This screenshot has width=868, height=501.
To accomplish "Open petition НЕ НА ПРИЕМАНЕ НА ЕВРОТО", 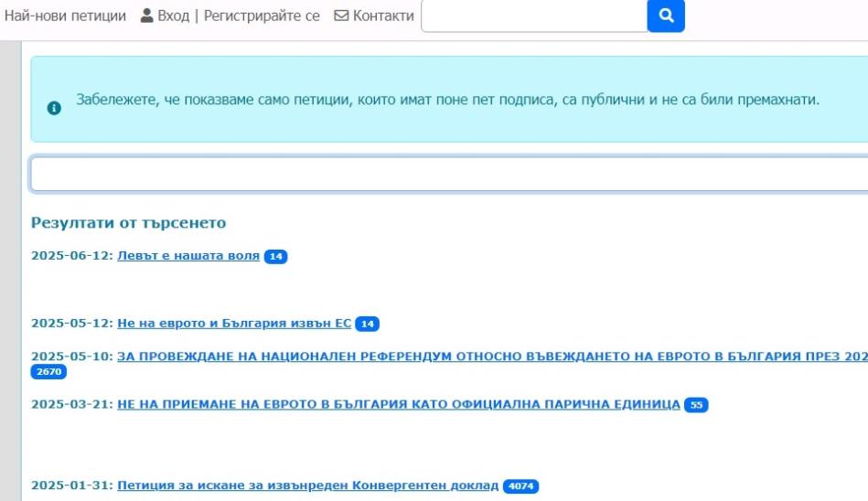I will [399, 405].
